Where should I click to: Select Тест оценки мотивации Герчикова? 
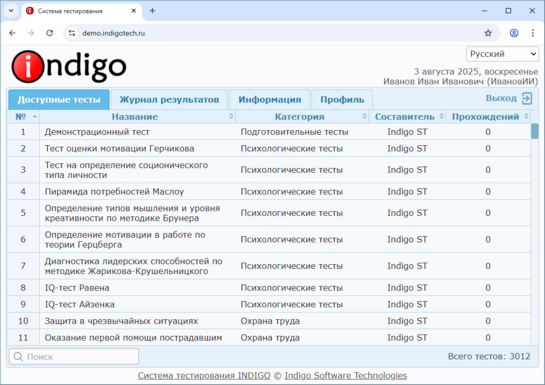coord(269,149)
